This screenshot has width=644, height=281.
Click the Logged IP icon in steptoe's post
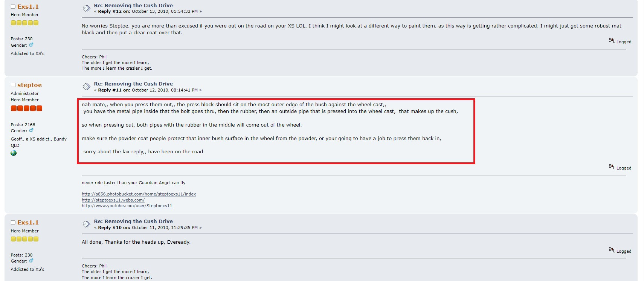(612, 166)
